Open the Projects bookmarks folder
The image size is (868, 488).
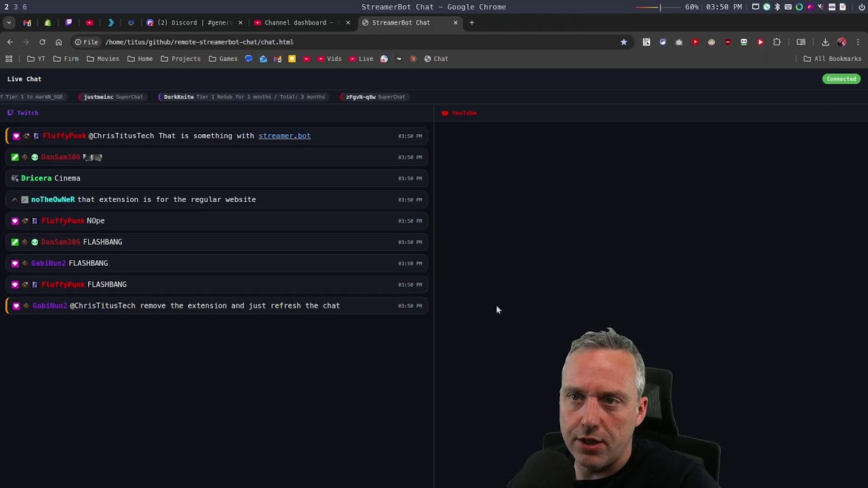click(x=180, y=59)
